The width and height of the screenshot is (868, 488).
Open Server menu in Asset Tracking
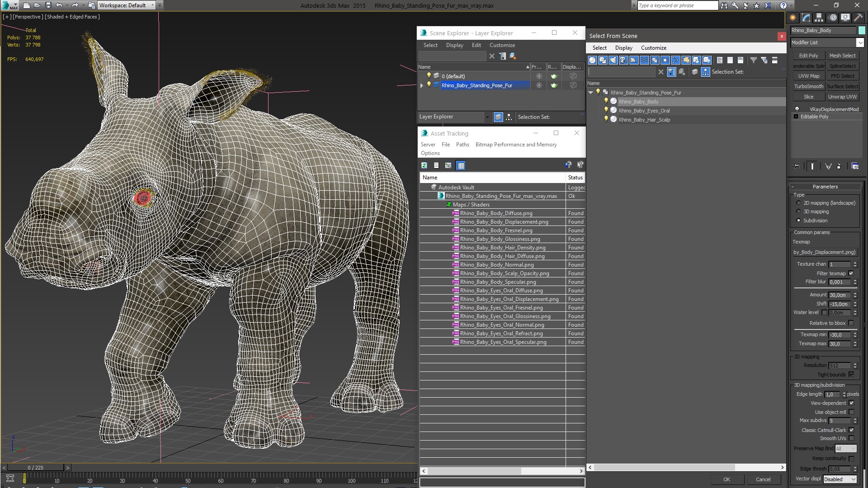point(428,145)
